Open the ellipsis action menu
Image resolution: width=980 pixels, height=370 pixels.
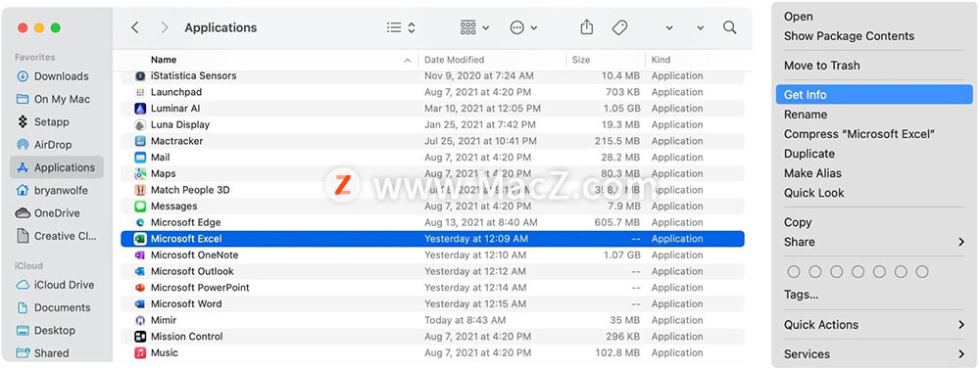[x=523, y=27]
